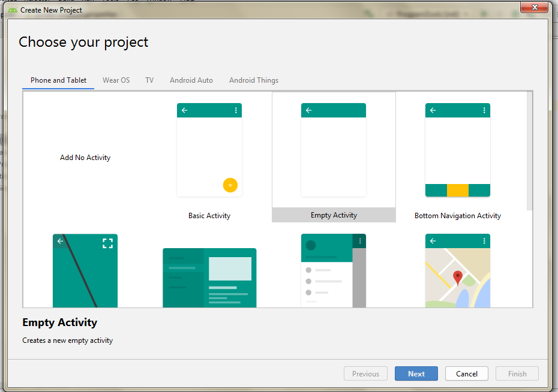558x392 pixels.
Task: Click the template gallery vertical scrollbar
Action: [x=530, y=150]
